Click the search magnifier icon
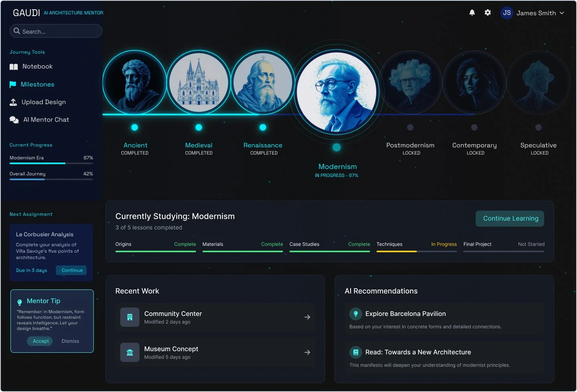The height and width of the screenshot is (392, 577). click(x=17, y=31)
